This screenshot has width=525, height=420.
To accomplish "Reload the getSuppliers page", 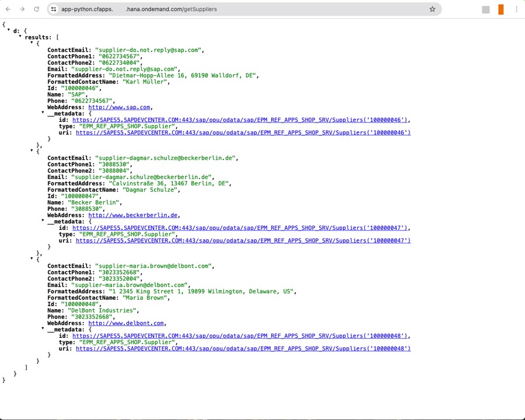I will point(36,9).
